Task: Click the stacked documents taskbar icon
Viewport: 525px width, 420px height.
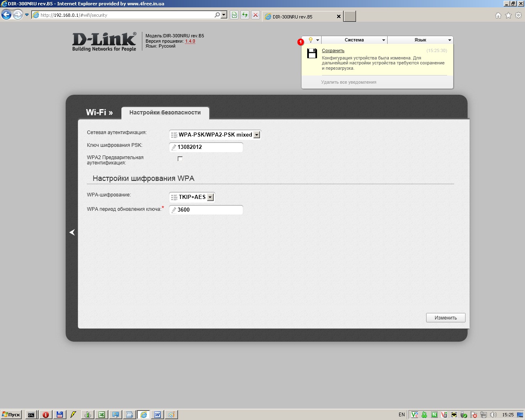Action: pos(129,415)
